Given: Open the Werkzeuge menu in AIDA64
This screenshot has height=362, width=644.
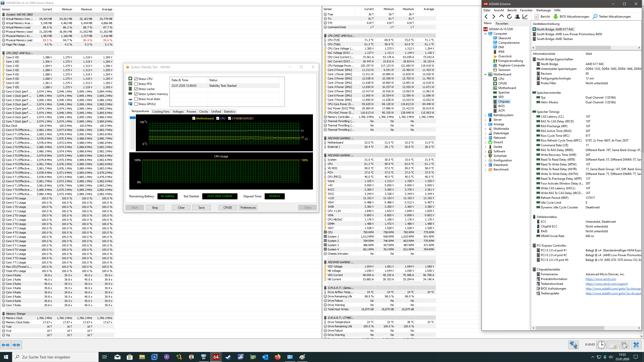Looking at the screenshot, I should pyautogui.click(x=543, y=10).
